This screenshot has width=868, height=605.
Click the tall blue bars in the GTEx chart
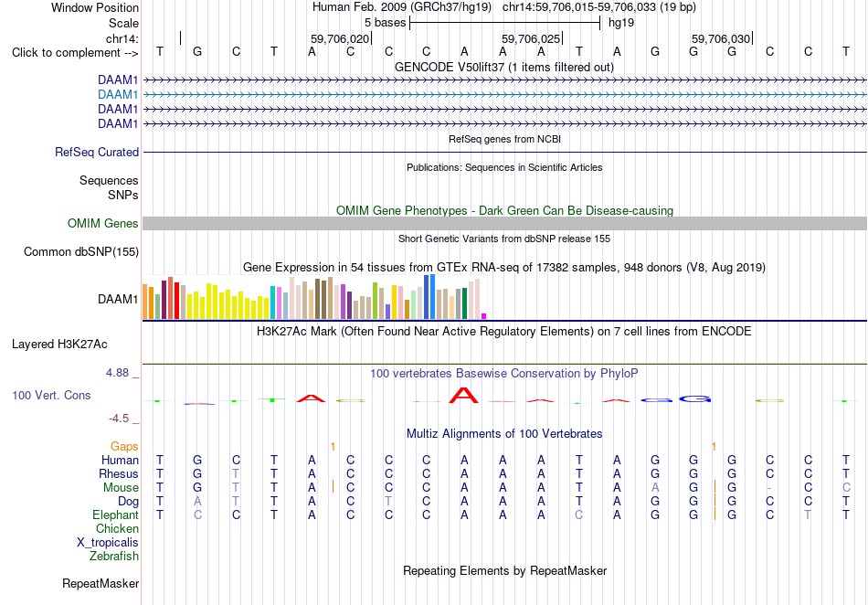click(429, 297)
